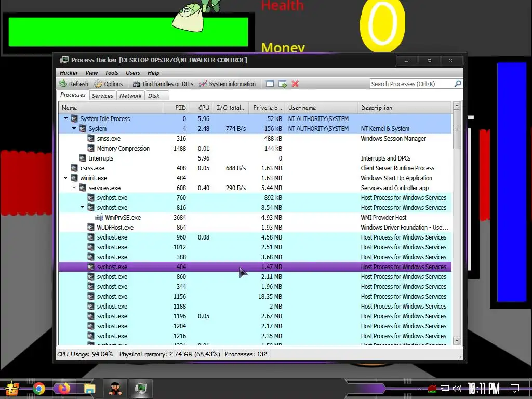Image resolution: width=532 pixels, height=399 pixels.
Task: Select the WUDFHost.exe process icon
Action: pos(91,228)
